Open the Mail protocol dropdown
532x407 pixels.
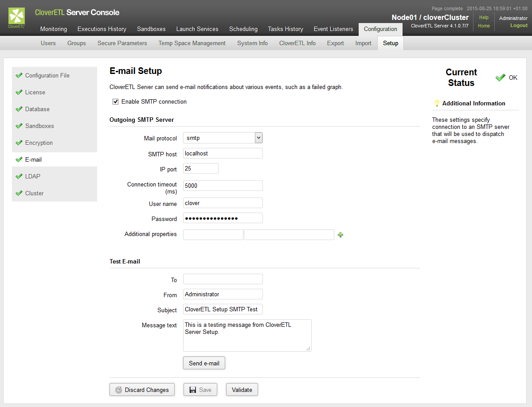coord(223,138)
